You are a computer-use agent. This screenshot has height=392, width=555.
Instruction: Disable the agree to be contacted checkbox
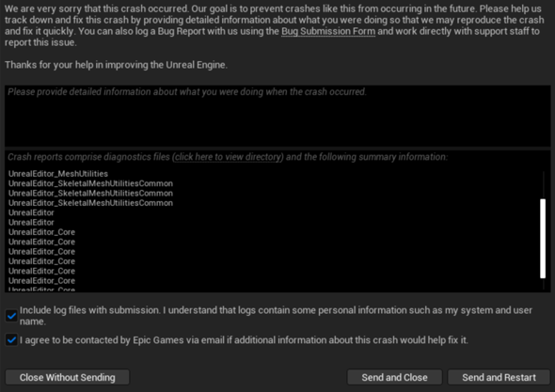point(11,340)
